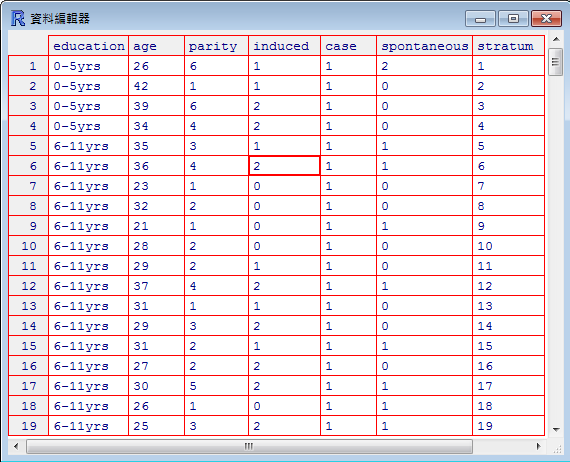570x462 pixels.
Task: Select induced cell in row 11
Action: 284,266
